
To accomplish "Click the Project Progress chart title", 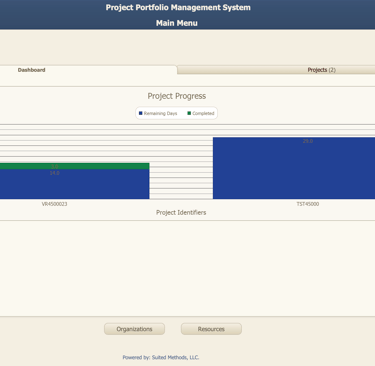I will point(177,96).
